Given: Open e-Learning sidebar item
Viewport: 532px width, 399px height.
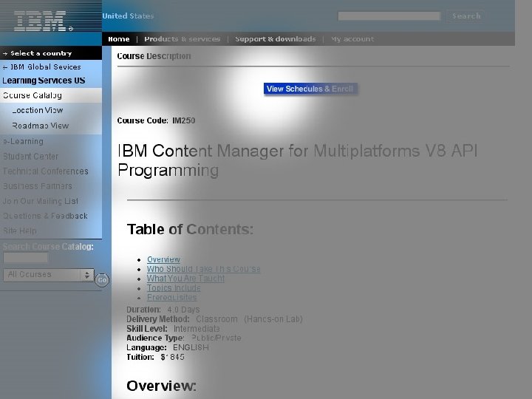Looking at the screenshot, I should [23, 141].
